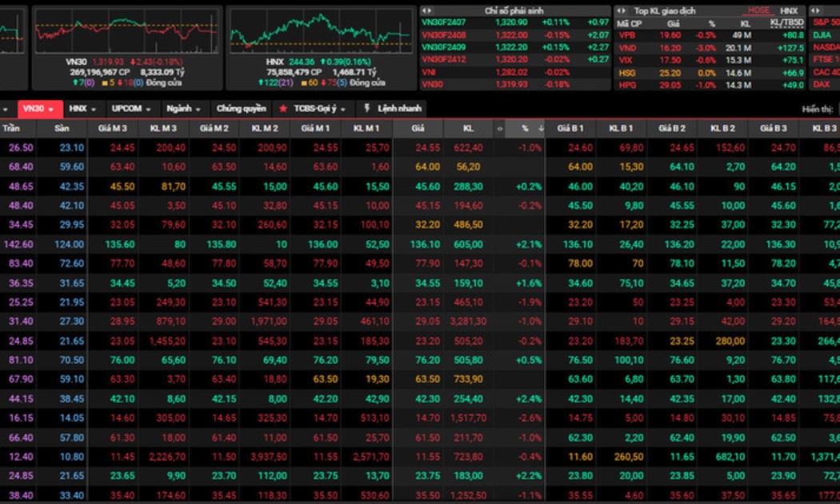Toggle the KL/TBSD column header
The width and height of the screenshot is (840, 504).
788,23
